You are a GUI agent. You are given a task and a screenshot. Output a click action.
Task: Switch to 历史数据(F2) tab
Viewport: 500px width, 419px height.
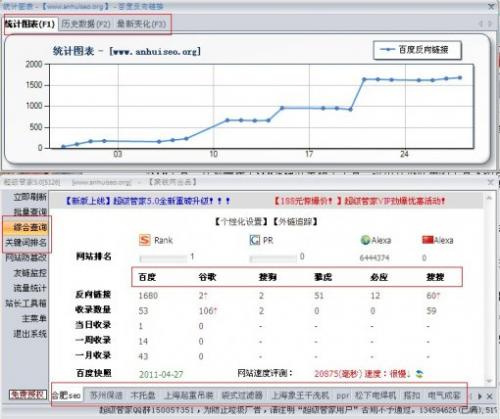(86, 24)
